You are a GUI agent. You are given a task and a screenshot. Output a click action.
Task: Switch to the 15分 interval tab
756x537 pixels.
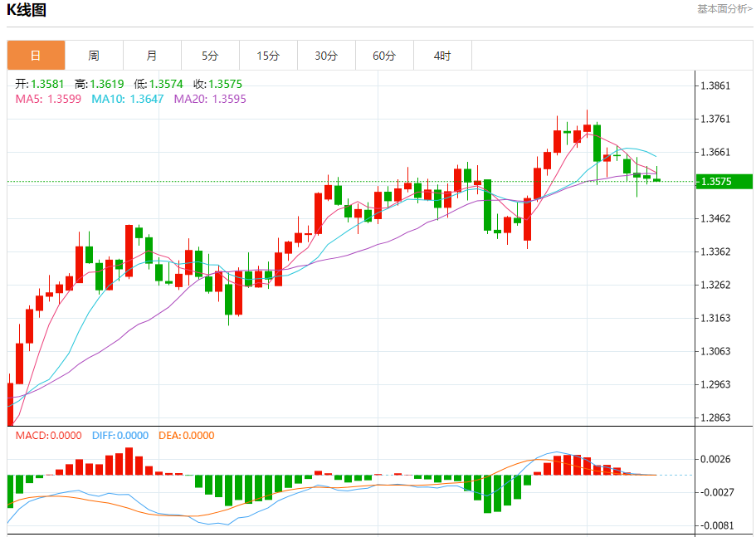(x=268, y=56)
